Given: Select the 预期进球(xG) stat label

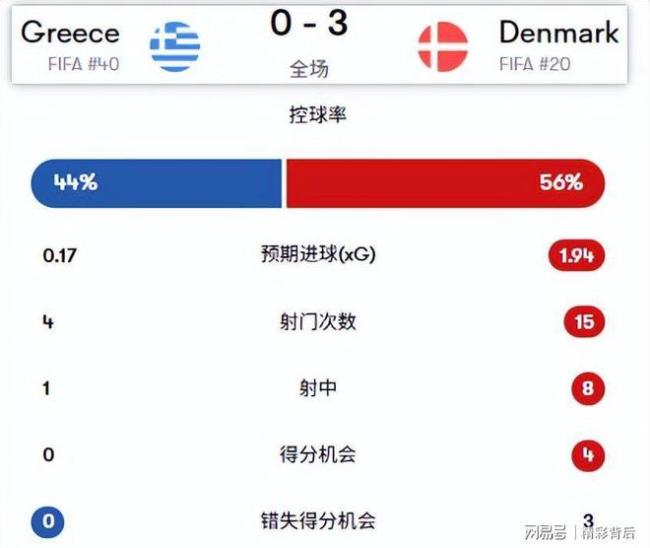Looking at the screenshot, I should (x=317, y=255).
